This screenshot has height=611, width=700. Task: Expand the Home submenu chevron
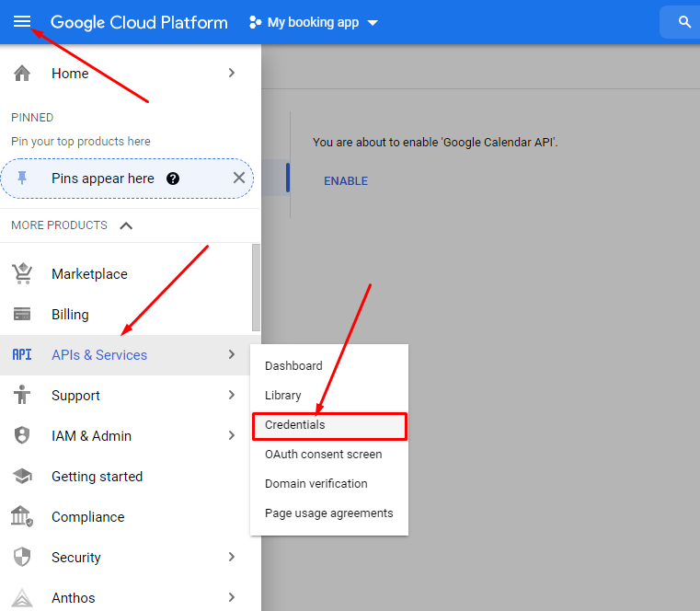[231, 73]
